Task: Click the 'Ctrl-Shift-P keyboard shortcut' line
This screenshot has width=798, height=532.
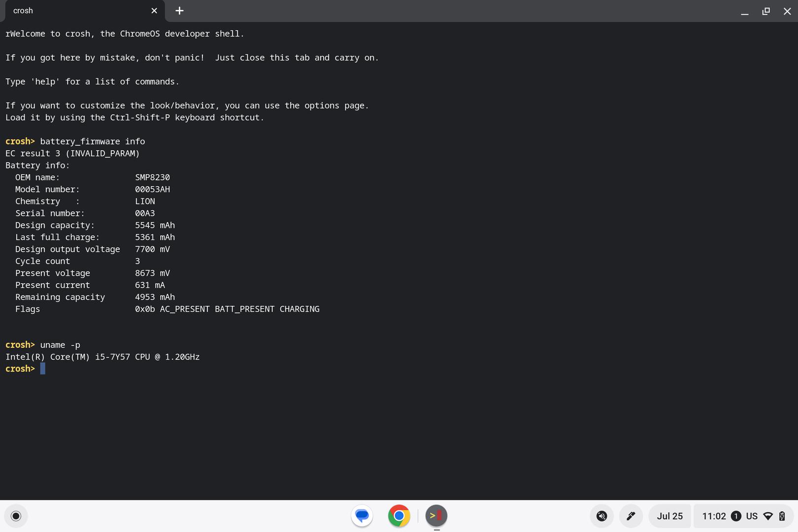Action: click(x=134, y=117)
